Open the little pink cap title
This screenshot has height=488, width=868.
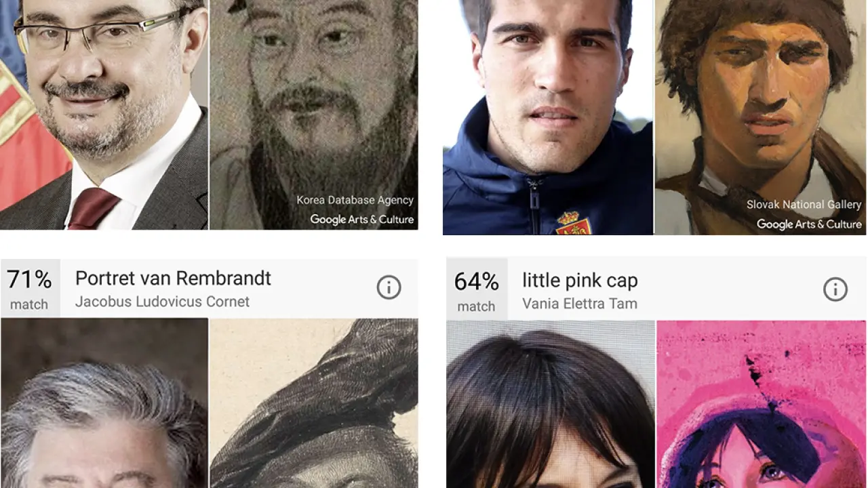pos(580,281)
